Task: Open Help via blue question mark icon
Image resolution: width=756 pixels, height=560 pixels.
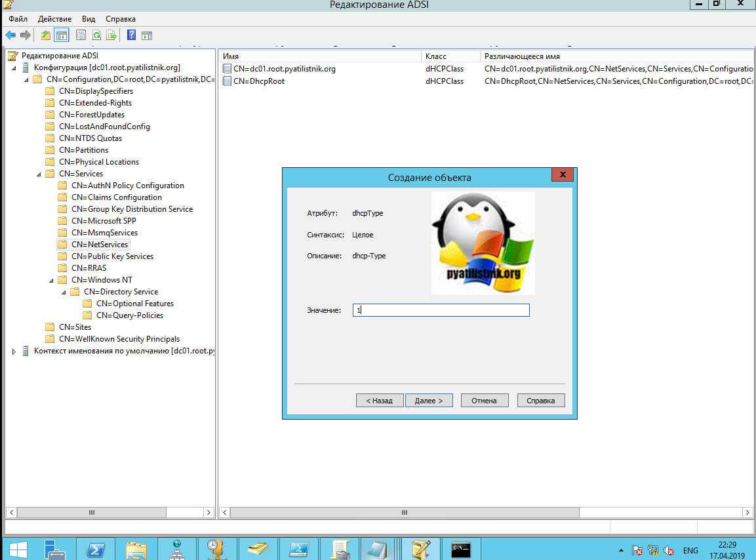Action: pos(131,35)
